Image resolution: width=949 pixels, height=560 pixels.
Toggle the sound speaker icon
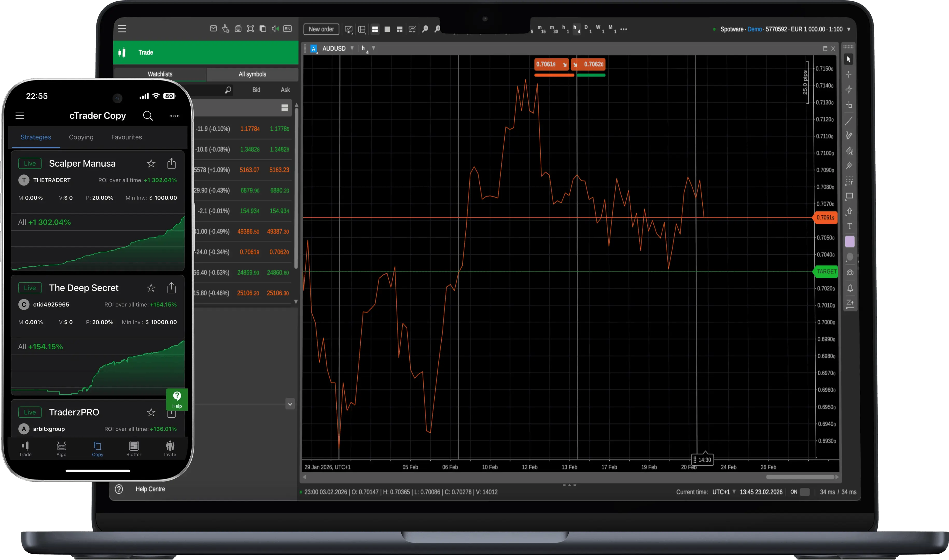click(x=275, y=29)
